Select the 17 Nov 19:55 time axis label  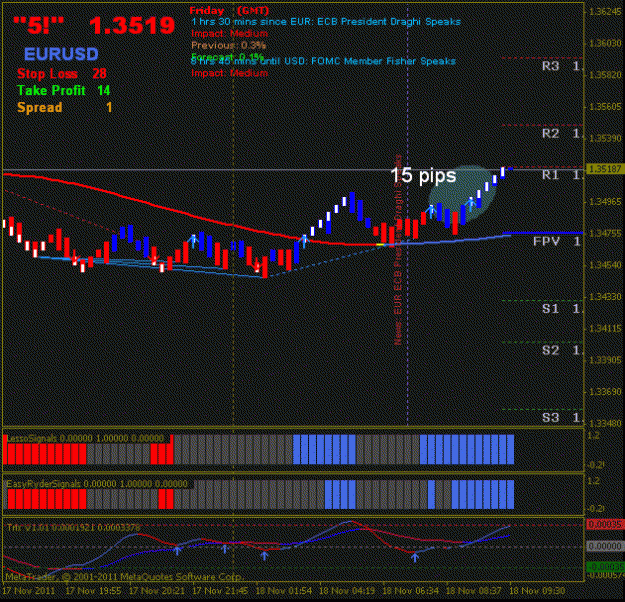94,591
